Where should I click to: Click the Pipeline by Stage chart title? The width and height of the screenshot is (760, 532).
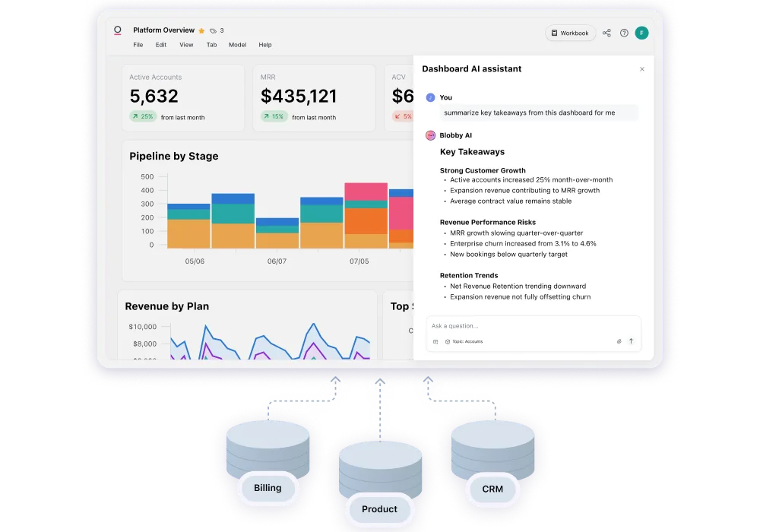coord(173,156)
